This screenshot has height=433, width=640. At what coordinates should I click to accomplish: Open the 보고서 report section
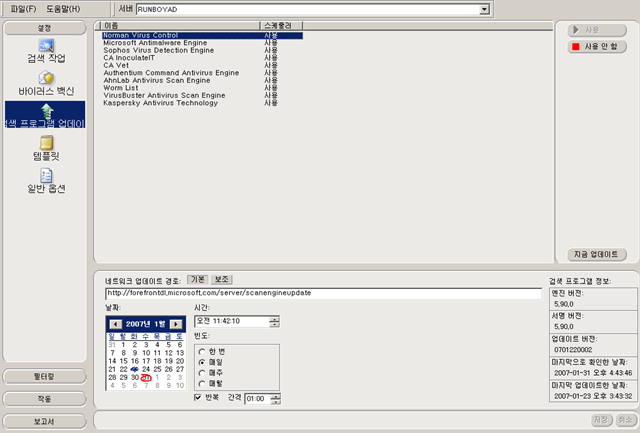(44, 421)
